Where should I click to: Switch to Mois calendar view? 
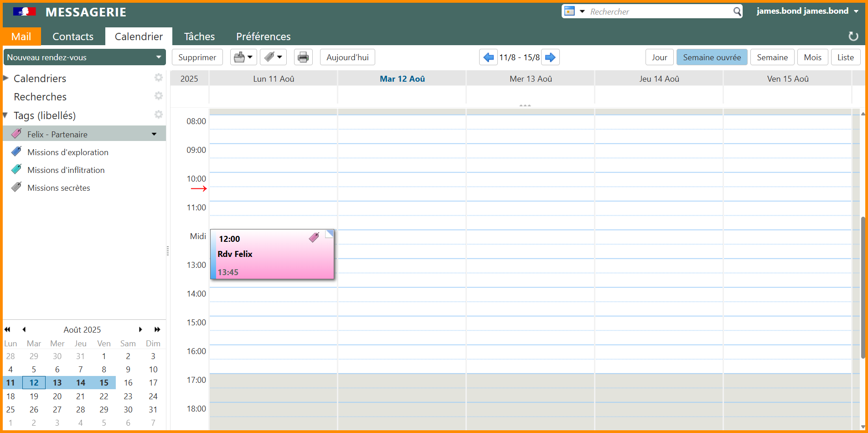812,57
